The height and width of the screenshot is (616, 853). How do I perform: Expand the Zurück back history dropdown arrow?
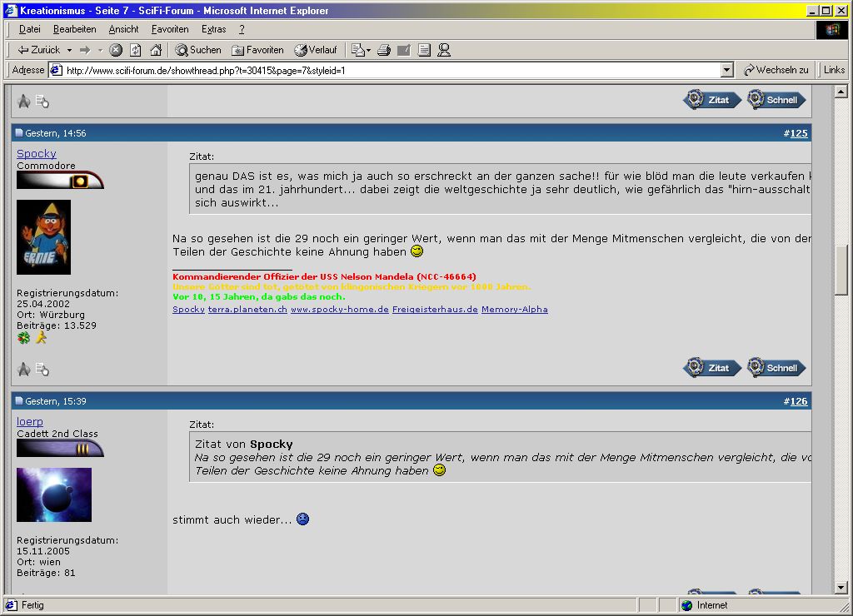pyautogui.click(x=69, y=50)
